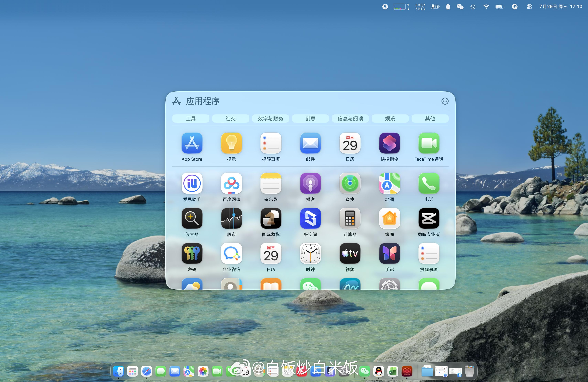This screenshot has height=382, width=588.
Task: Open the App Store app
Action: click(192, 143)
